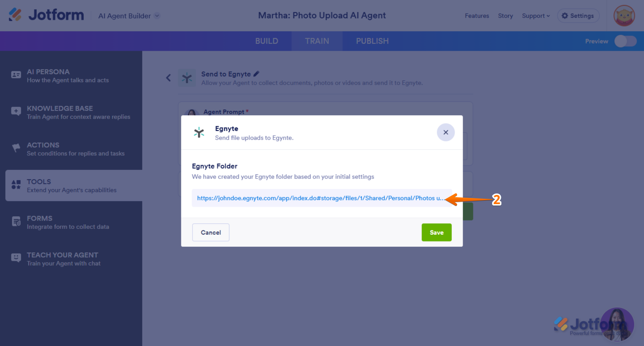The image size is (644, 346).
Task: Open Teach Your Agent chat section
Action: pyautogui.click(x=63, y=259)
